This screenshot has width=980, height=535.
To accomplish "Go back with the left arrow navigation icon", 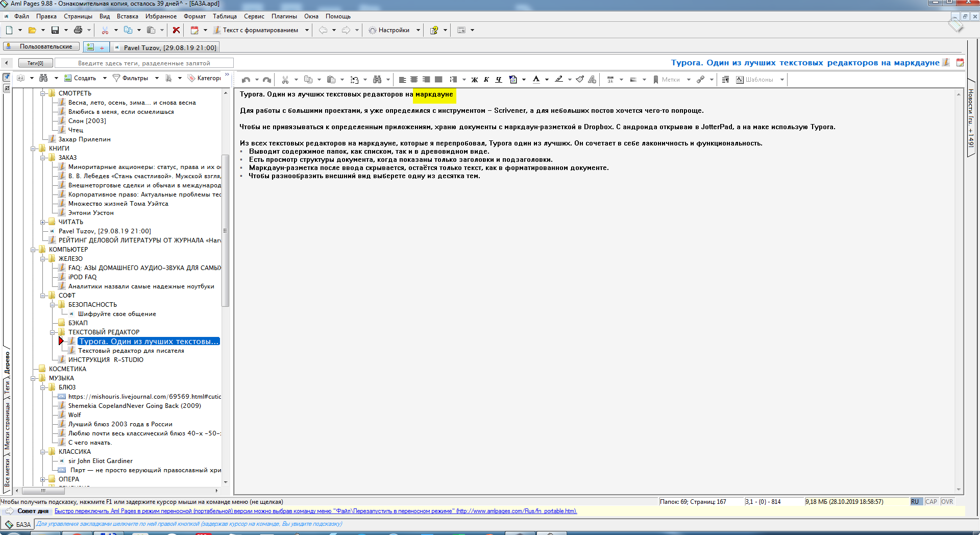I will [323, 30].
